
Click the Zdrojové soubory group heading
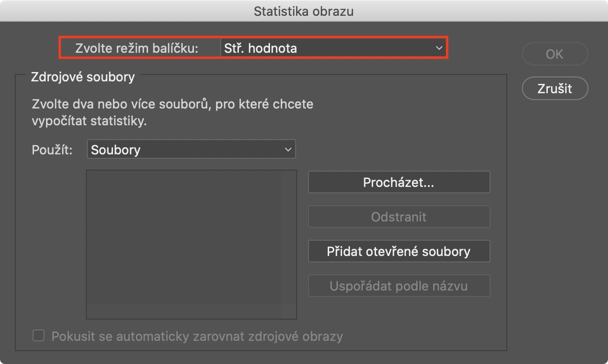click(x=83, y=77)
